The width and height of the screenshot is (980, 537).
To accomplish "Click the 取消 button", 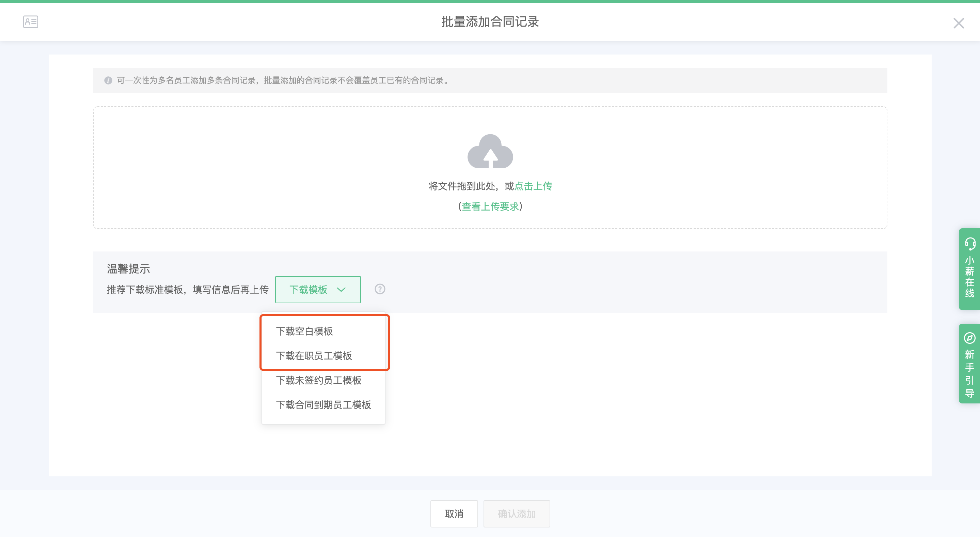I will (454, 514).
